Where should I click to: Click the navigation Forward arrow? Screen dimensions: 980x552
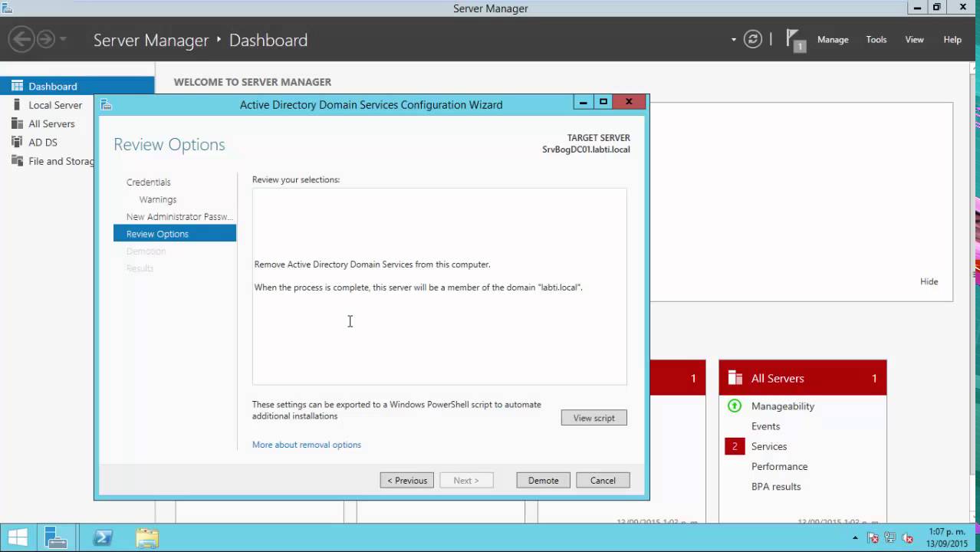tap(46, 39)
